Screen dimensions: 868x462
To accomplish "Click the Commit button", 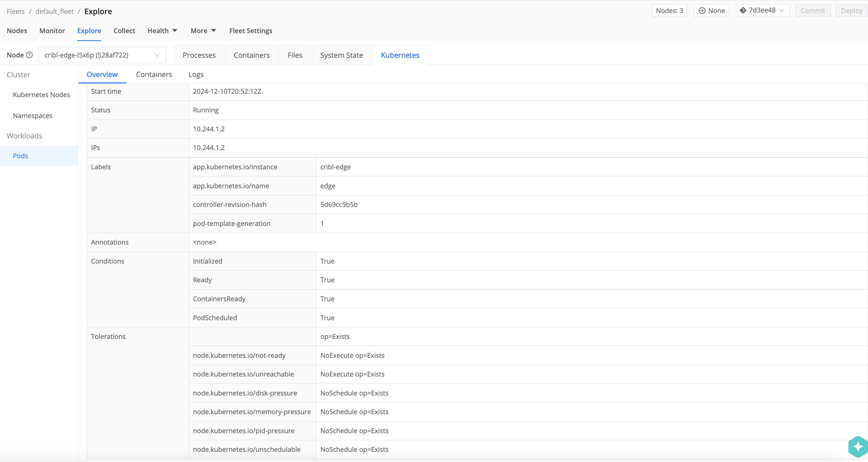I will click(x=813, y=10).
